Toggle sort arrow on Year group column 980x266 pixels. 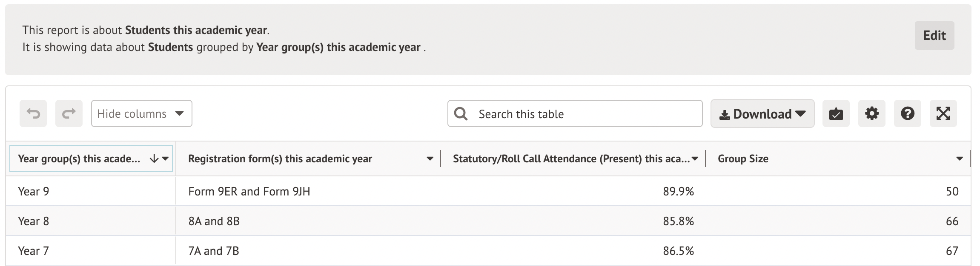[x=154, y=159]
